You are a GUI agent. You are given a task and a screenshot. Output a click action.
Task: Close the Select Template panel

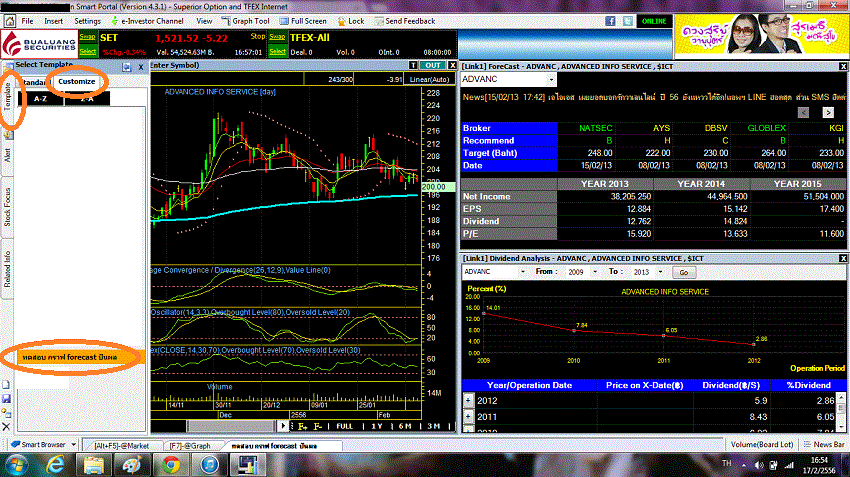140,67
